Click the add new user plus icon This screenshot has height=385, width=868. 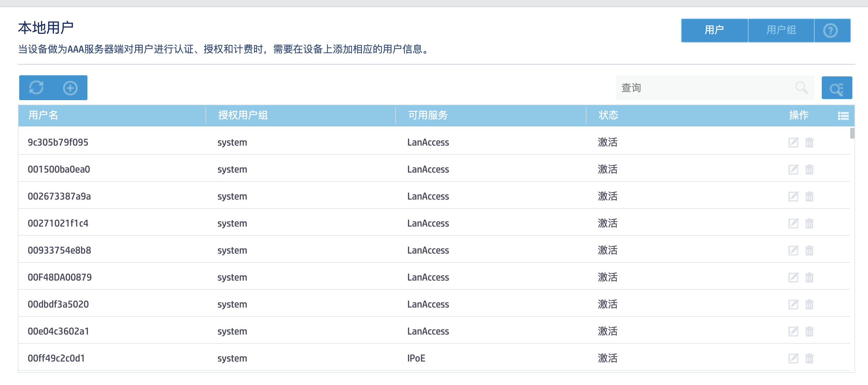tap(70, 88)
